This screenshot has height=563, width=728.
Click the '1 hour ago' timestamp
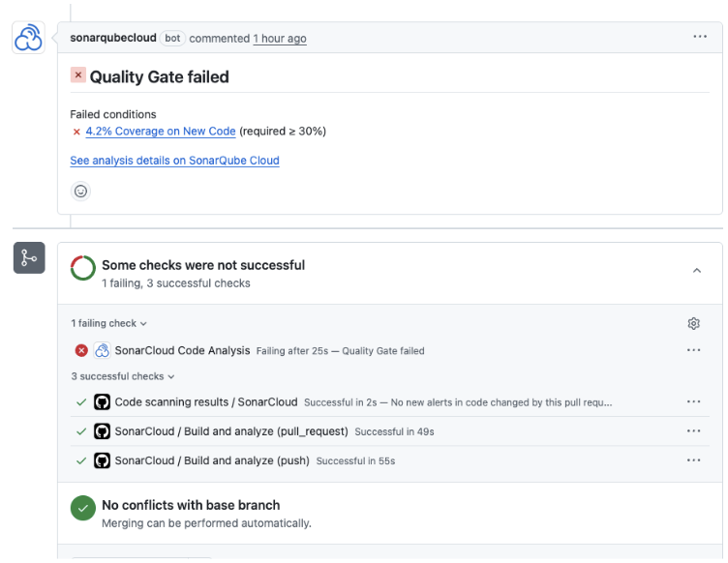(x=280, y=39)
